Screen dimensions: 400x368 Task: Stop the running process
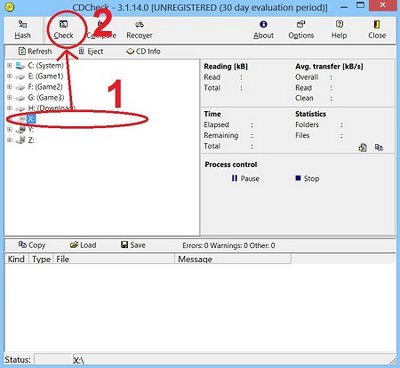point(307,179)
